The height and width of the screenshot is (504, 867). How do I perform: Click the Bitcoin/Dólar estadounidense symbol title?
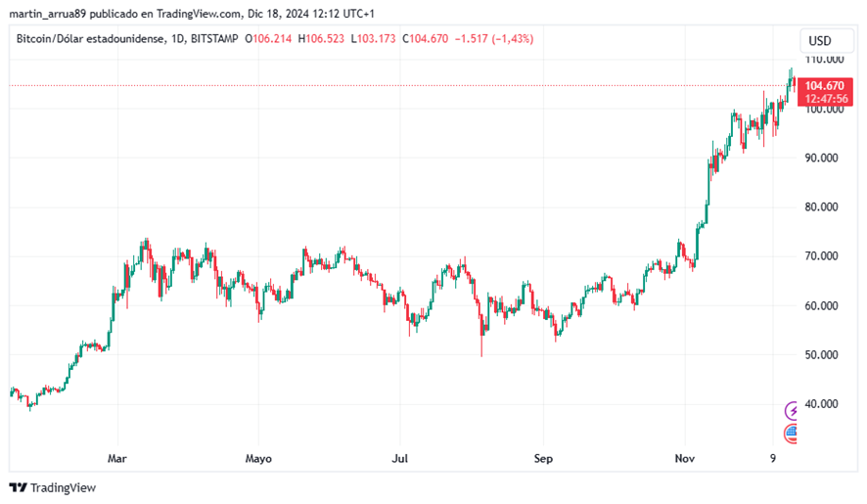tap(90, 39)
